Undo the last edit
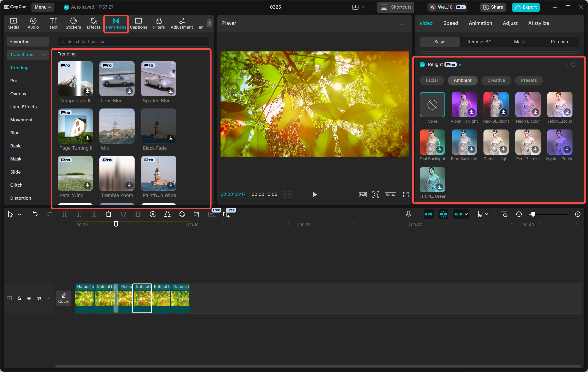The height and width of the screenshot is (372, 588). coord(35,214)
